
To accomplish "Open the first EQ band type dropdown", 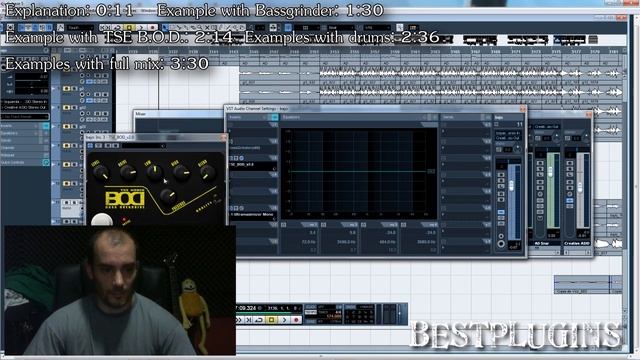I will (x=309, y=225).
